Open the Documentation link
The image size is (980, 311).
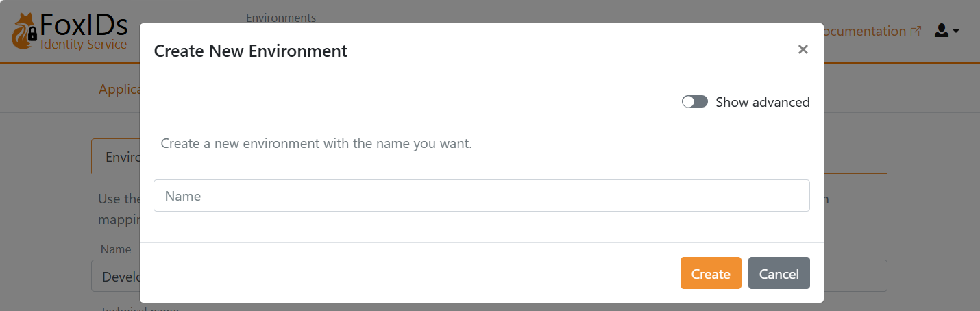[865, 32]
